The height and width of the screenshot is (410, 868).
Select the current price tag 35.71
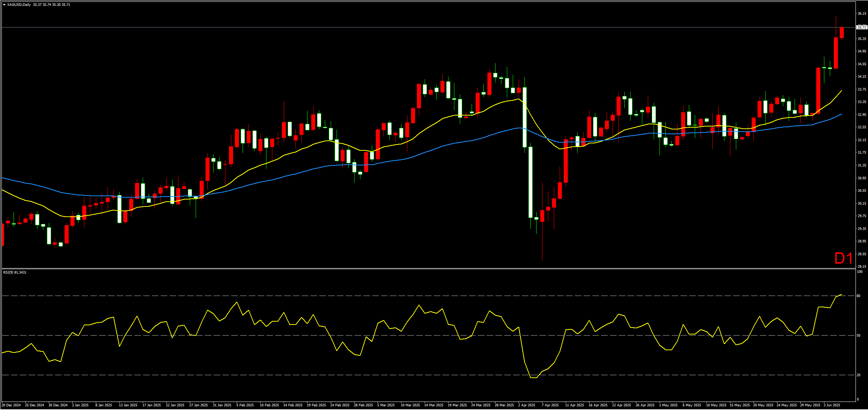(x=861, y=27)
